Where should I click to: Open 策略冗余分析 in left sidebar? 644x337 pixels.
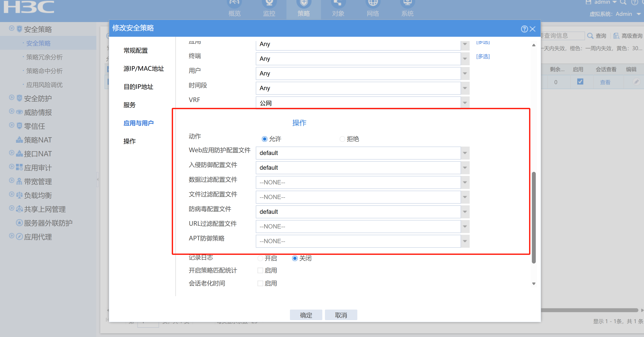click(44, 57)
